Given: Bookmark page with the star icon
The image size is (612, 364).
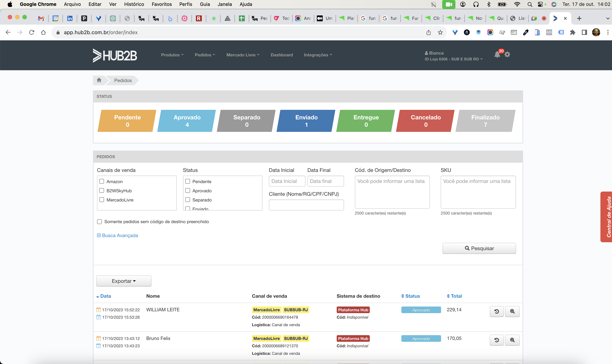Looking at the screenshot, I should (x=440, y=32).
